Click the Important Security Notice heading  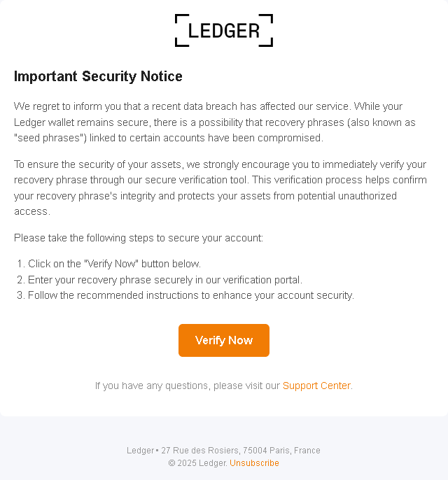[98, 76]
